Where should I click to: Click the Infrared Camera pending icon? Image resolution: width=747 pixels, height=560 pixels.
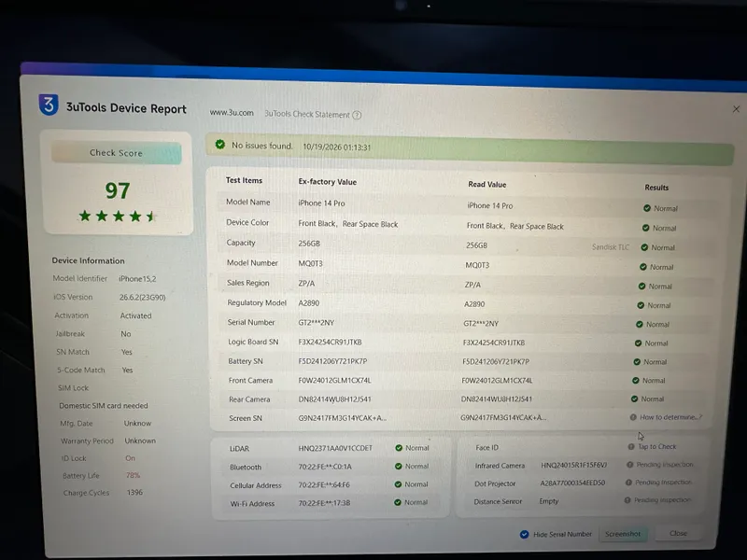point(629,464)
